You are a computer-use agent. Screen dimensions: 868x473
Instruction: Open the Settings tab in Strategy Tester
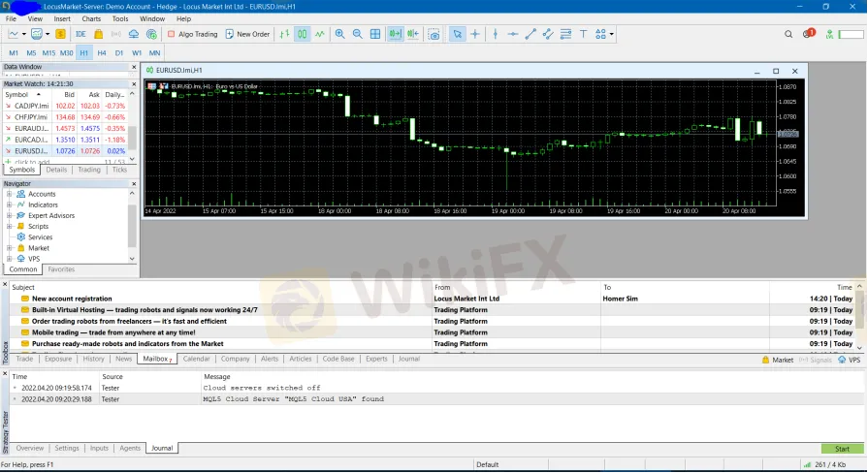pyautogui.click(x=66, y=448)
